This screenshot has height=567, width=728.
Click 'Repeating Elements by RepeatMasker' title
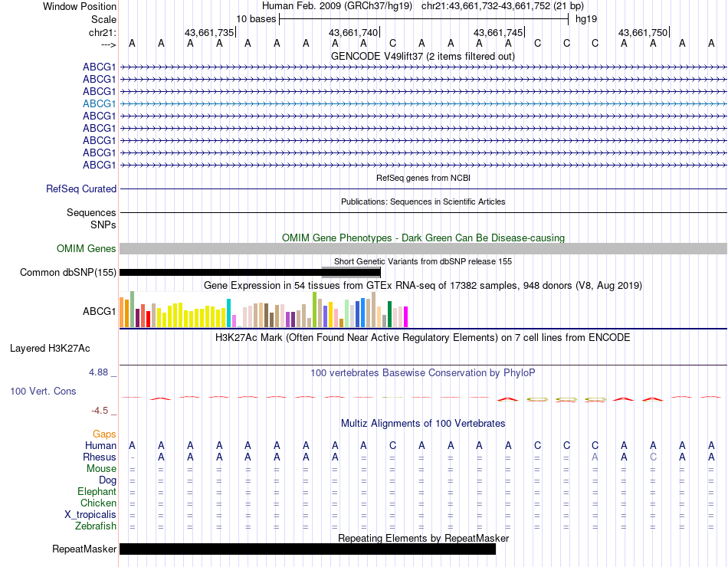coord(423,538)
